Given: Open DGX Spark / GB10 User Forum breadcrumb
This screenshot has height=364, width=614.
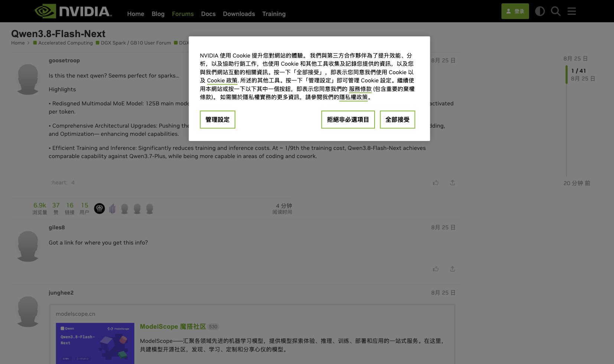Looking at the screenshot, I should (x=133, y=43).
